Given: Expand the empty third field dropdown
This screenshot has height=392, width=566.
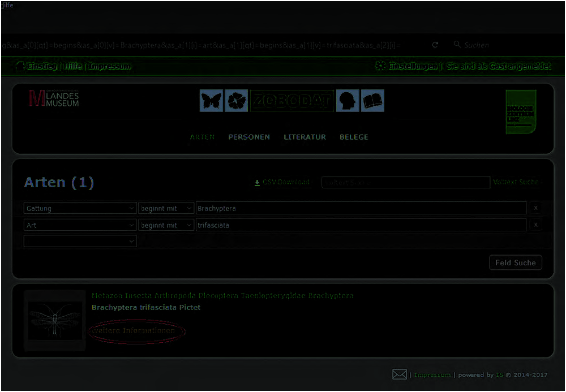Looking at the screenshot, I should pyautogui.click(x=80, y=241).
